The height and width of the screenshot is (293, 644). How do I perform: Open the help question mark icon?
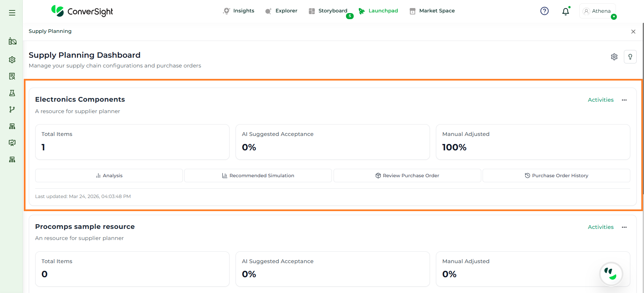(544, 11)
